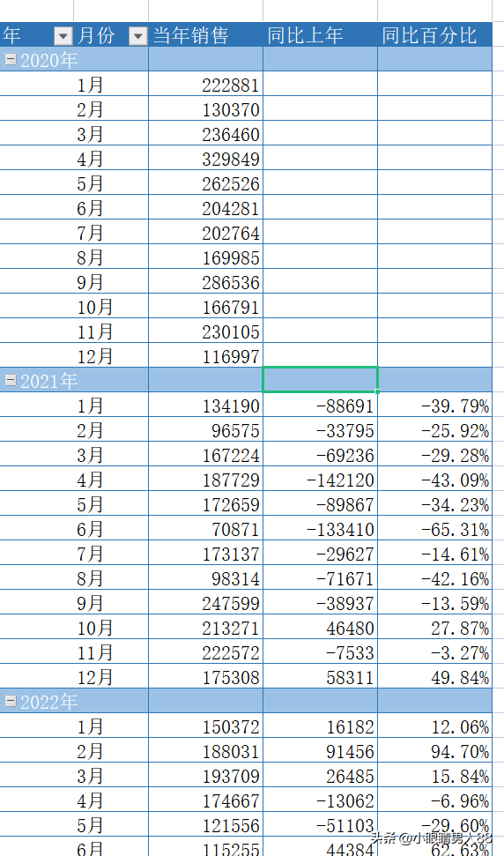Open the 月份 column filter dropdown

138,36
